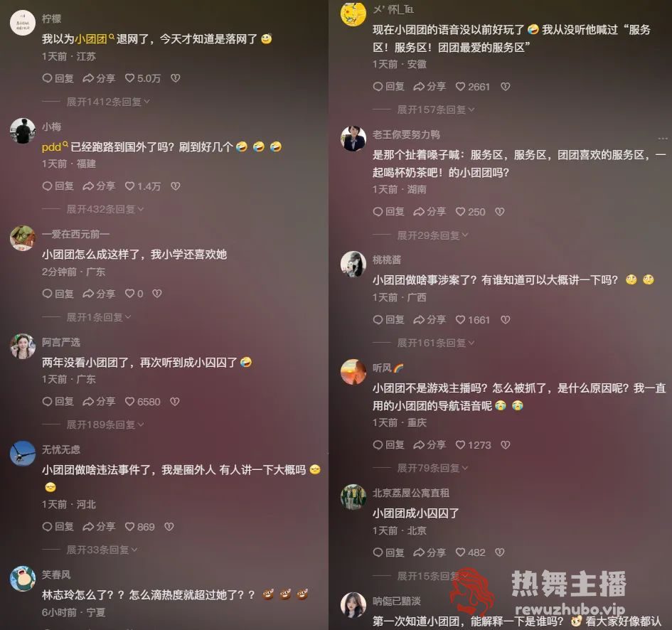Expand 展开1412条回复
Image resolution: width=672 pixels, height=630 pixels.
[108, 102]
